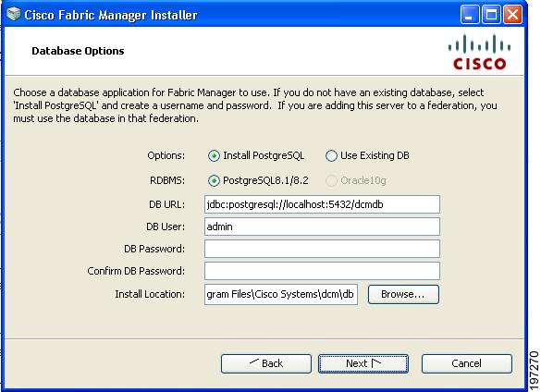
Task: Click the Install Location path field
Action: point(281,294)
